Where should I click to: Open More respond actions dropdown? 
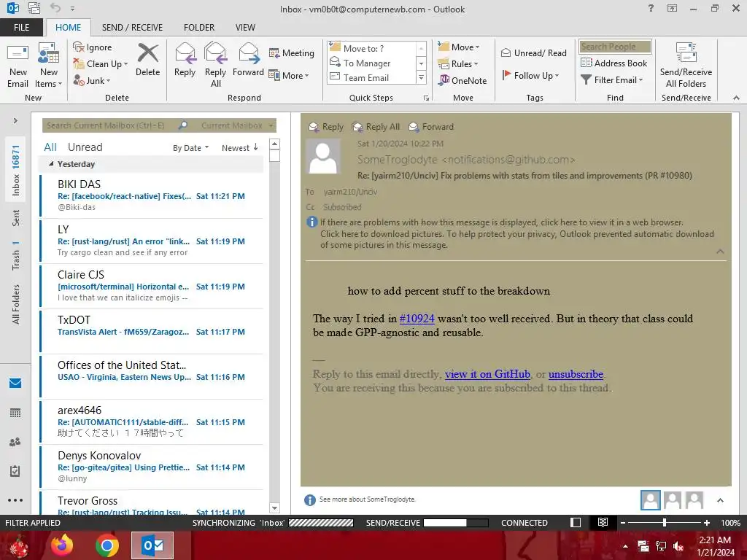(289, 75)
